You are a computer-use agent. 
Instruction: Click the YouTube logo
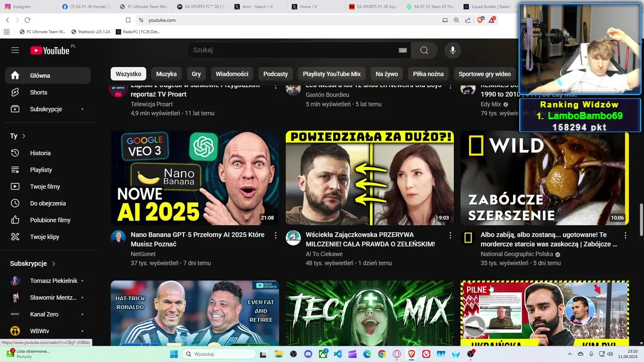point(49,50)
